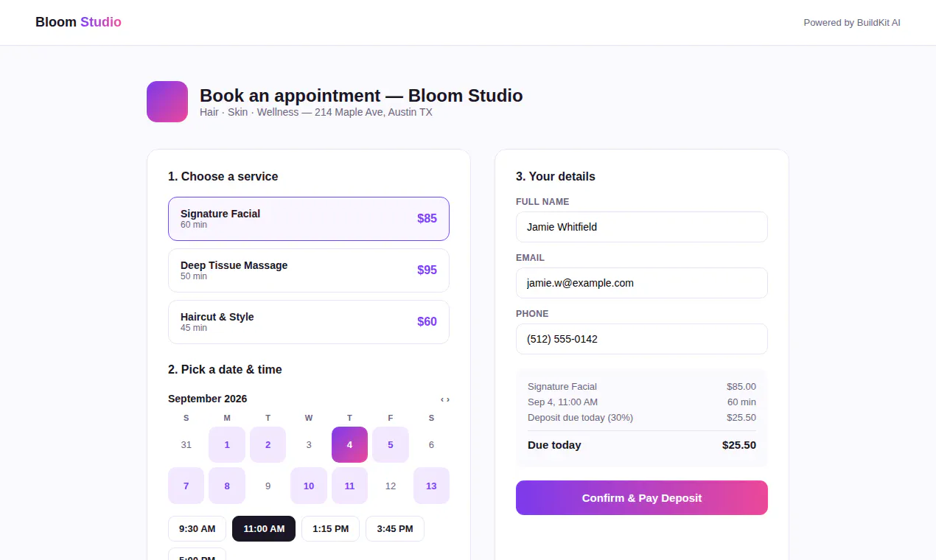Image resolution: width=936 pixels, height=560 pixels.
Task: Pick the Haircut & Style service
Action: click(x=309, y=322)
